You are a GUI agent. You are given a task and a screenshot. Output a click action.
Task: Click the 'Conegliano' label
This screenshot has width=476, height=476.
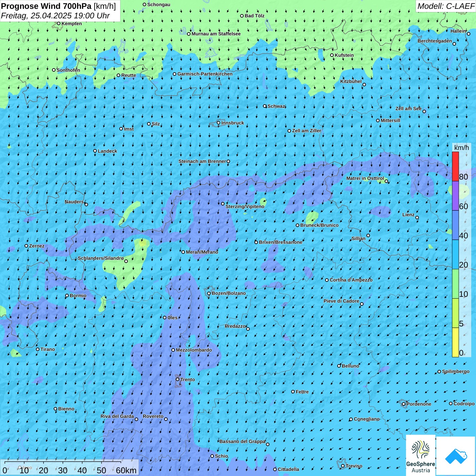(367, 419)
